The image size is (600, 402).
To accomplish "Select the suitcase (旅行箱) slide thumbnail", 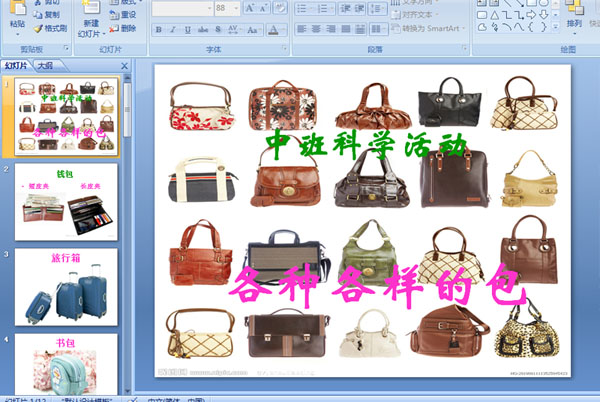I will (x=66, y=286).
